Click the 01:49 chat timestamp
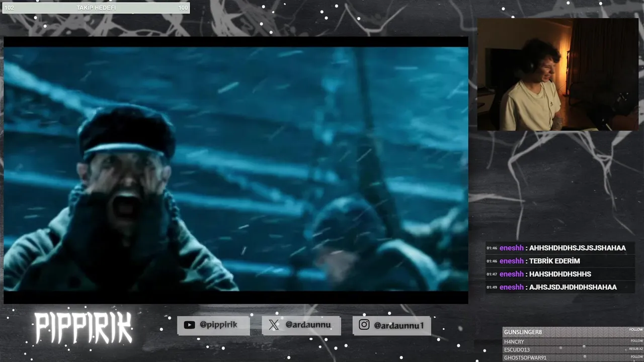 tap(492, 288)
